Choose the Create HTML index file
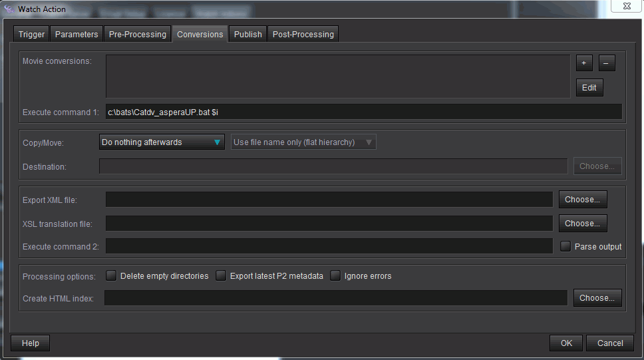Viewport: 644px width, 360px height. 597,298
